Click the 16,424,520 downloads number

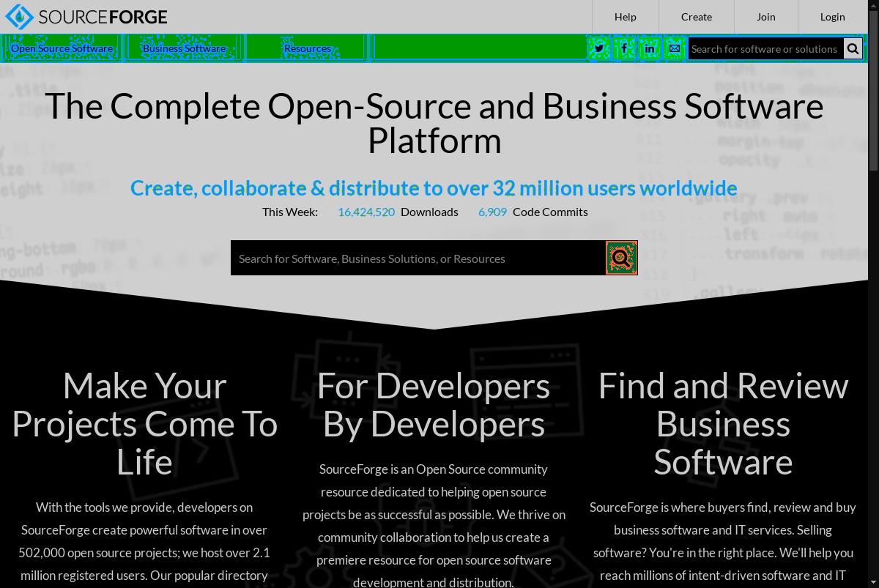(366, 212)
